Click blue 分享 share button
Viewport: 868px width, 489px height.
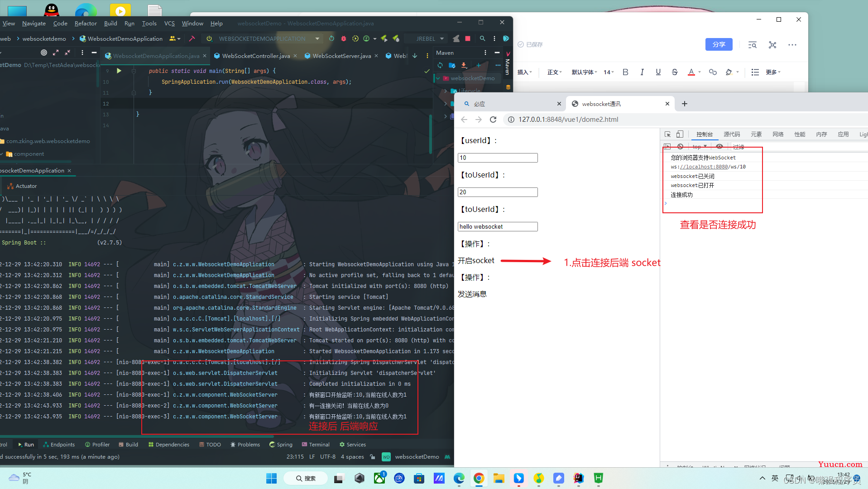click(x=719, y=44)
